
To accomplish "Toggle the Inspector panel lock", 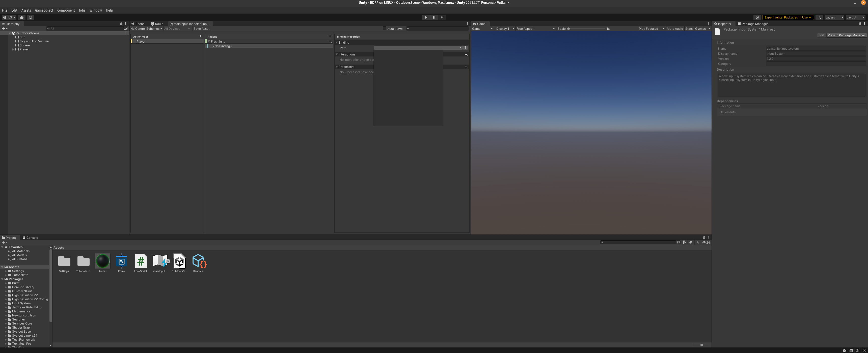I will click(860, 24).
